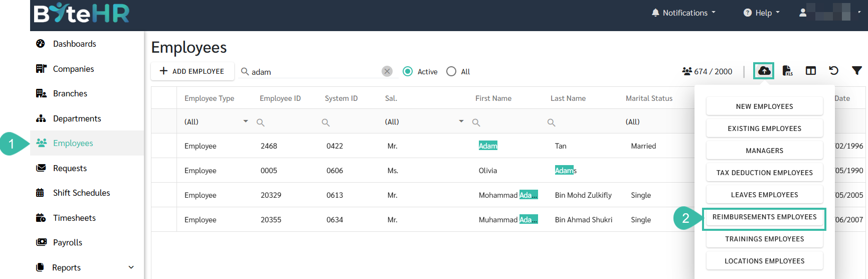The width and height of the screenshot is (868, 279).
Task: Select the All radio button
Action: point(451,71)
